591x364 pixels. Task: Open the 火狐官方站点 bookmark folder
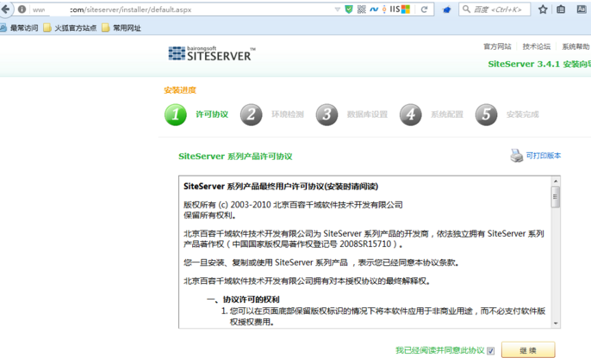tap(70, 28)
